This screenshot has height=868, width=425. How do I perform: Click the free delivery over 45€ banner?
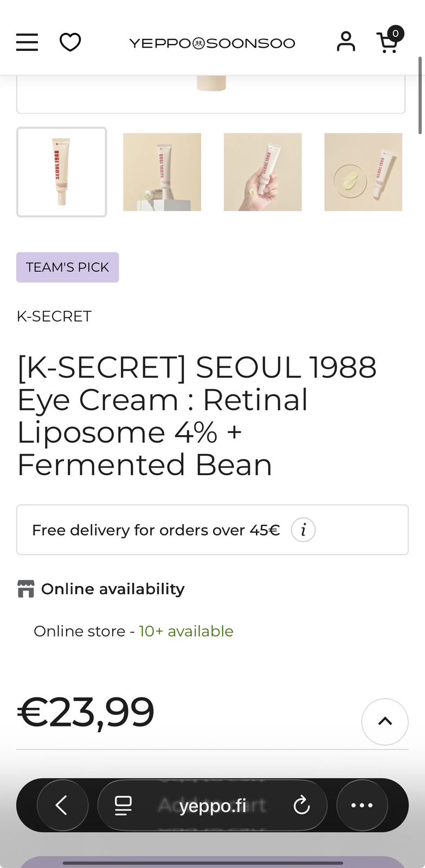(x=156, y=530)
